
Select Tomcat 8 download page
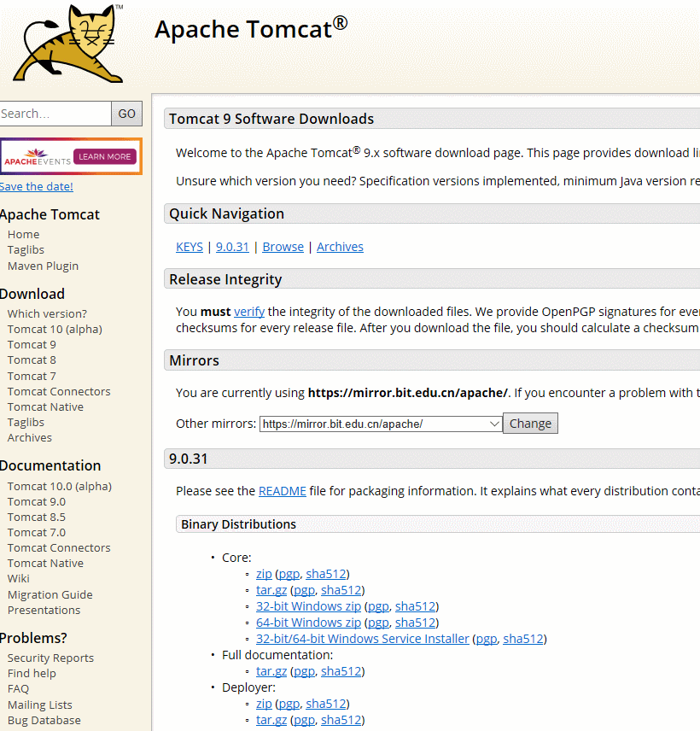(x=32, y=360)
